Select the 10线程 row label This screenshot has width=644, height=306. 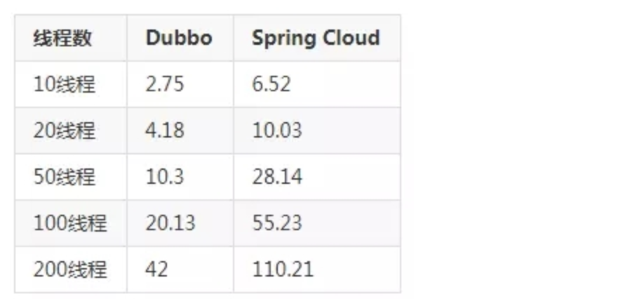pos(64,84)
